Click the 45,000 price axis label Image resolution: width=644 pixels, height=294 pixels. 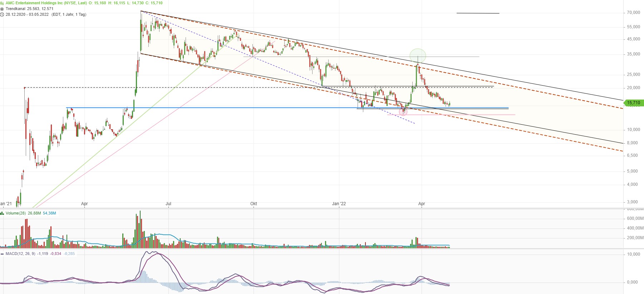(633, 39)
